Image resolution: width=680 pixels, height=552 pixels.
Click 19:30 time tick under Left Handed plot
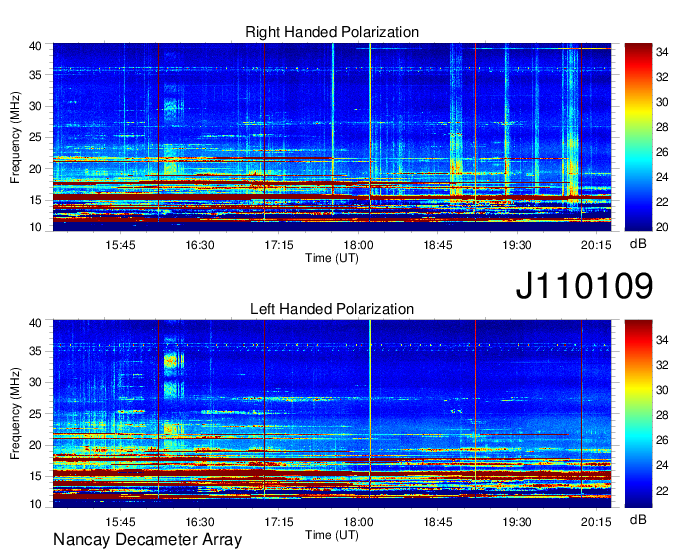point(517,522)
